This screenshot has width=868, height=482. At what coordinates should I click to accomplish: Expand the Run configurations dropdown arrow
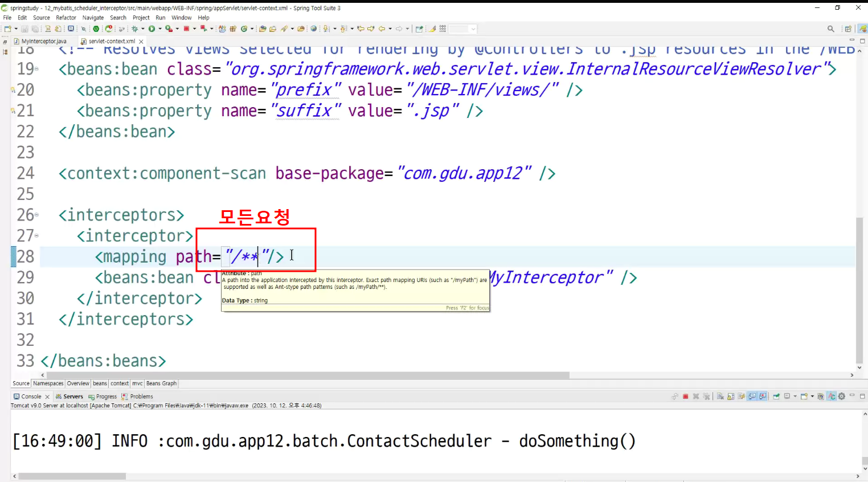coord(160,28)
